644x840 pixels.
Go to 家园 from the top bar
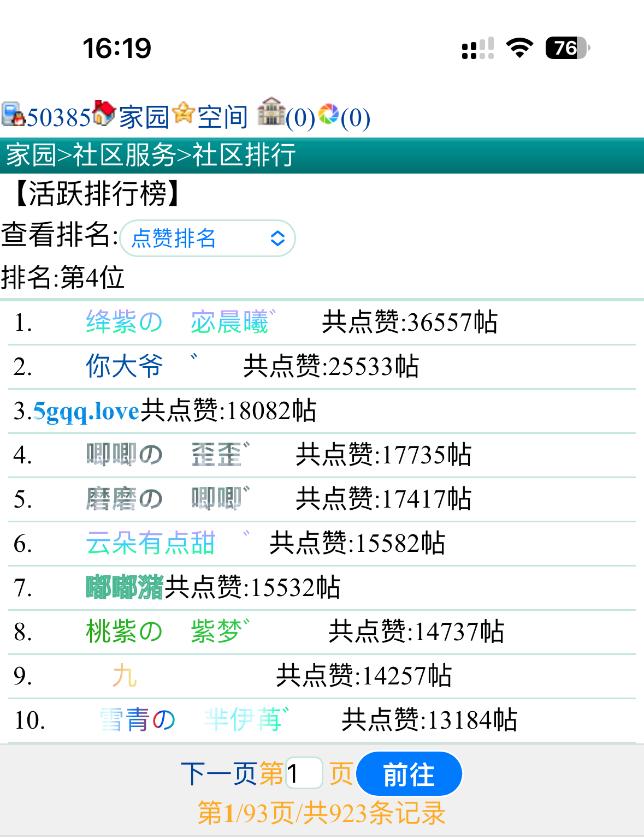click(144, 117)
